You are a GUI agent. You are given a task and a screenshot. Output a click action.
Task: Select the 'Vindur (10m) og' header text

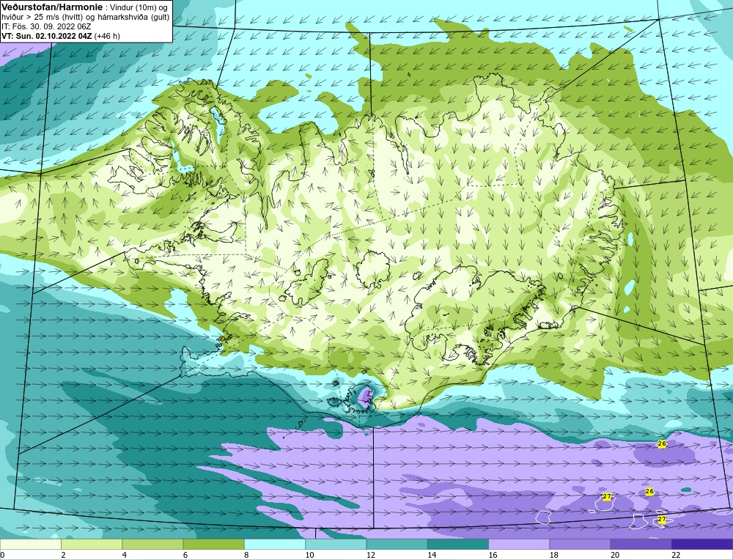pos(140,8)
